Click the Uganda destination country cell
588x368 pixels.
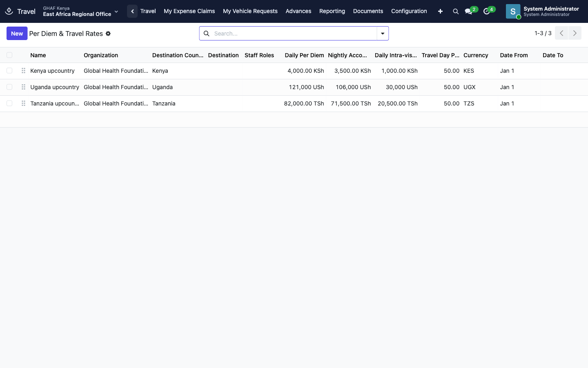click(163, 87)
